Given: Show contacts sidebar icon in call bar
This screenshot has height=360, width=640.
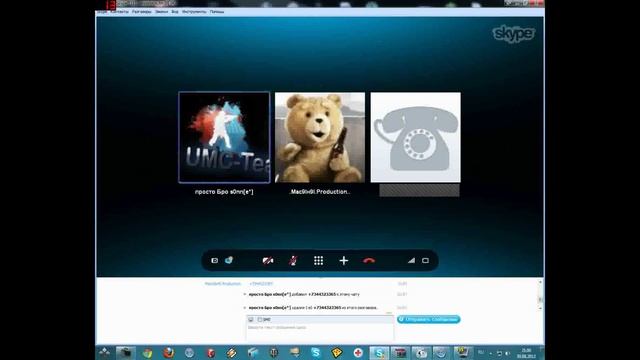Looking at the screenshot, I should 214,260.
